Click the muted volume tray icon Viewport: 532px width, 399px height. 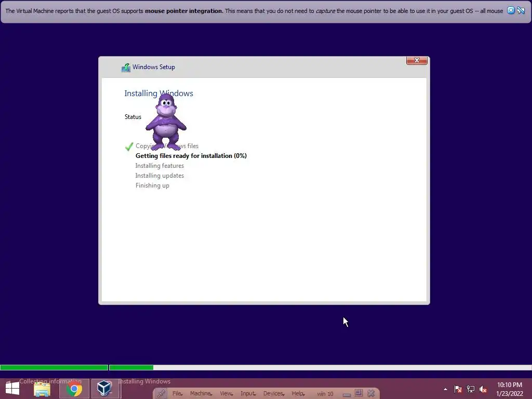tap(483, 389)
